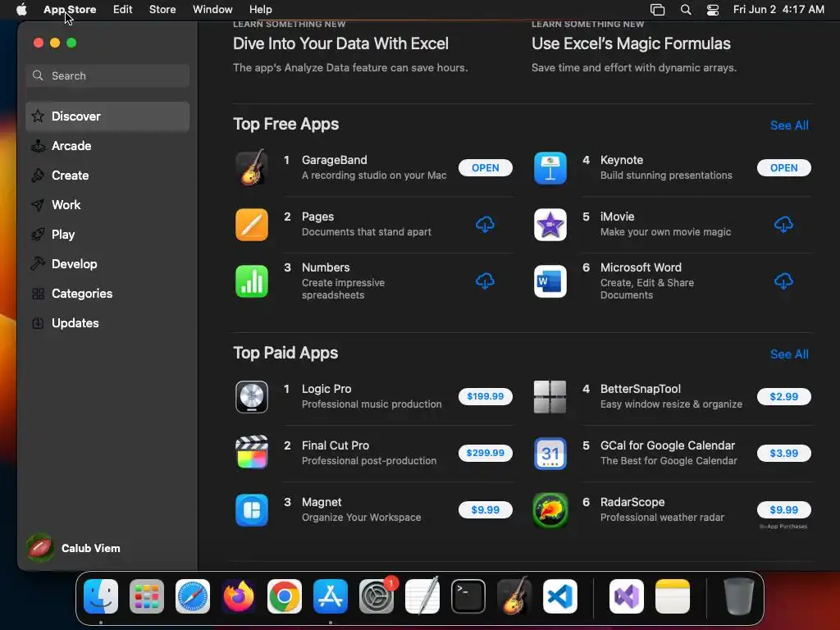The width and height of the screenshot is (840, 630).
Task: Download iMovie via cloud icon
Action: [x=783, y=225]
